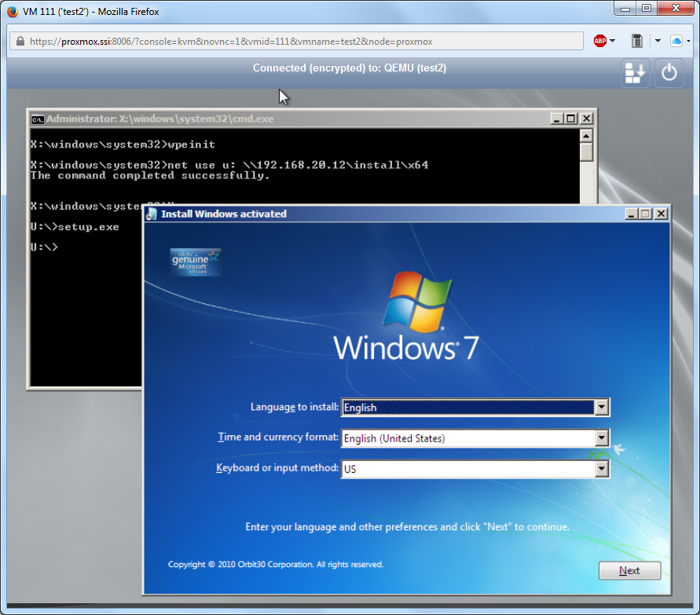Screen dimensions: 700x615
Task: Click the Next button in Windows setup
Action: 629,570
